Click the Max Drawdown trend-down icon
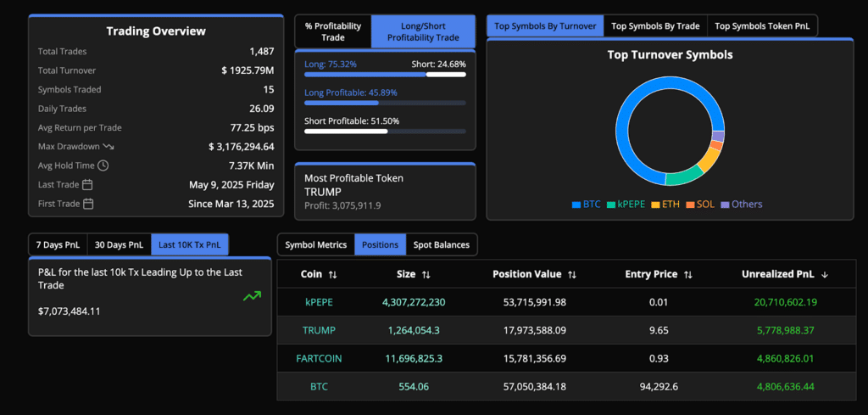 [108, 147]
